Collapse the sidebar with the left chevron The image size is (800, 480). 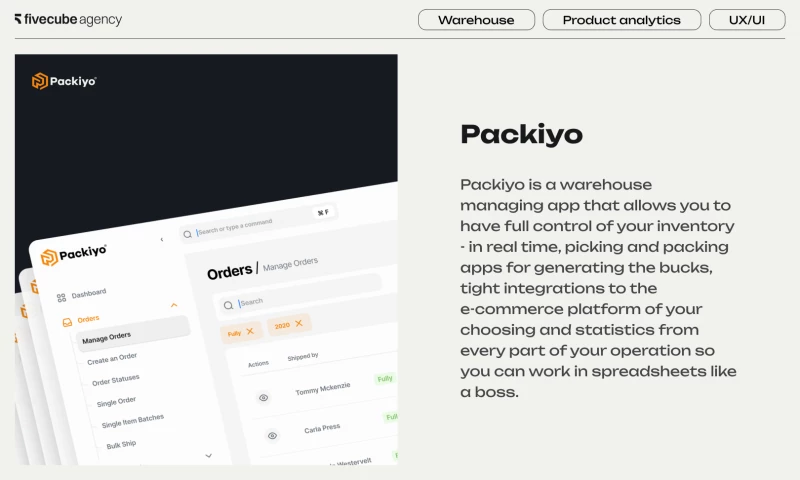pyautogui.click(x=162, y=239)
